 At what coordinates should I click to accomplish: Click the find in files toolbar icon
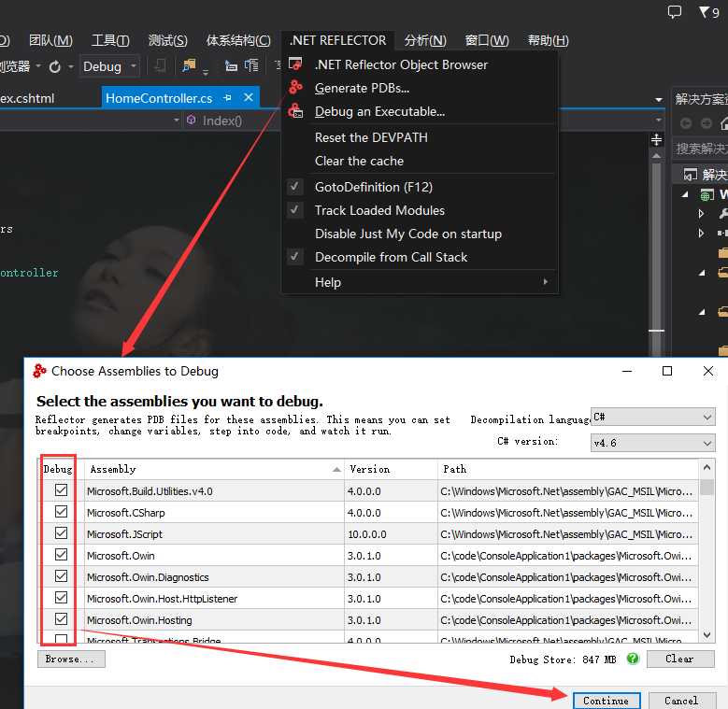coord(189,66)
